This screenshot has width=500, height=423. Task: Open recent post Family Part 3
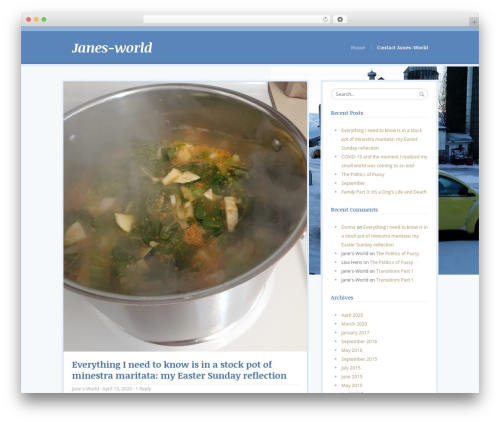(x=384, y=192)
